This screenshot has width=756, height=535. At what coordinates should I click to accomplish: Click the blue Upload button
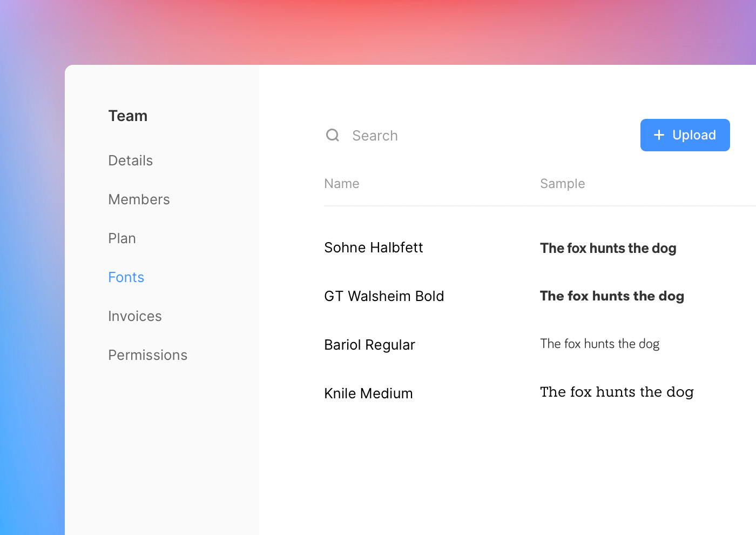click(685, 135)
